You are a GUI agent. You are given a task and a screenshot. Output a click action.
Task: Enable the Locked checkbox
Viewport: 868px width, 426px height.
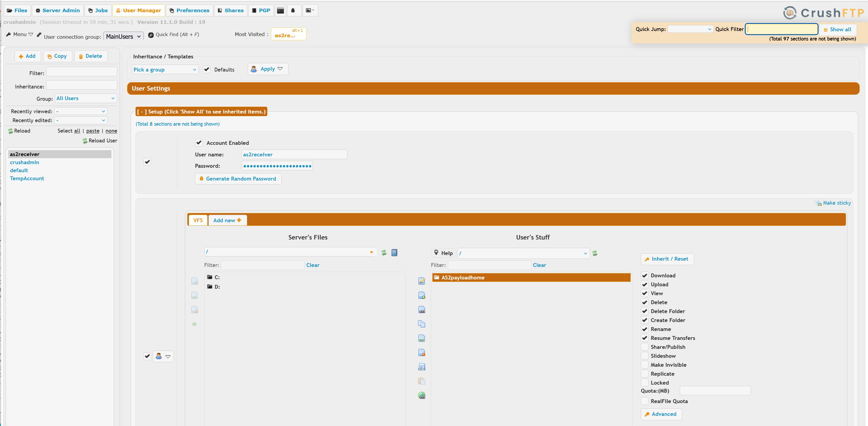click(645, 383)
